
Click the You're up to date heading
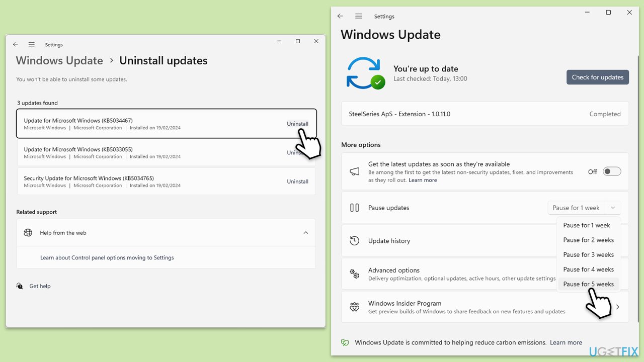point(426,69)
